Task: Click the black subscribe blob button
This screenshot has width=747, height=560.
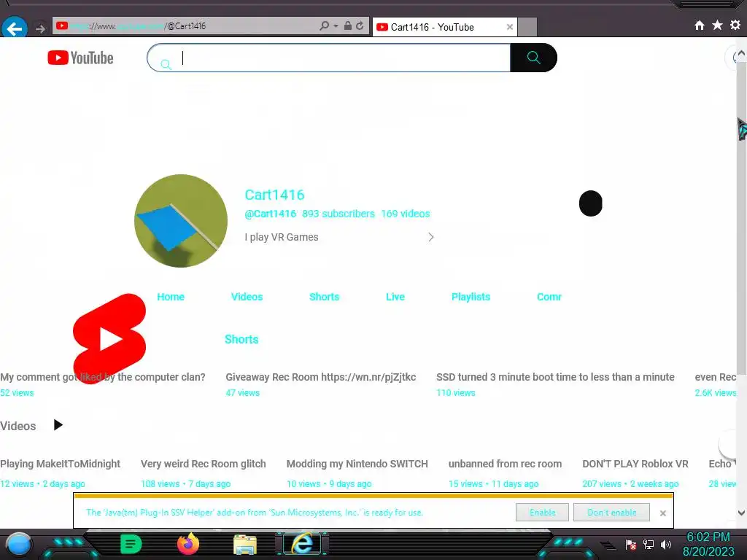Action: 591,203
